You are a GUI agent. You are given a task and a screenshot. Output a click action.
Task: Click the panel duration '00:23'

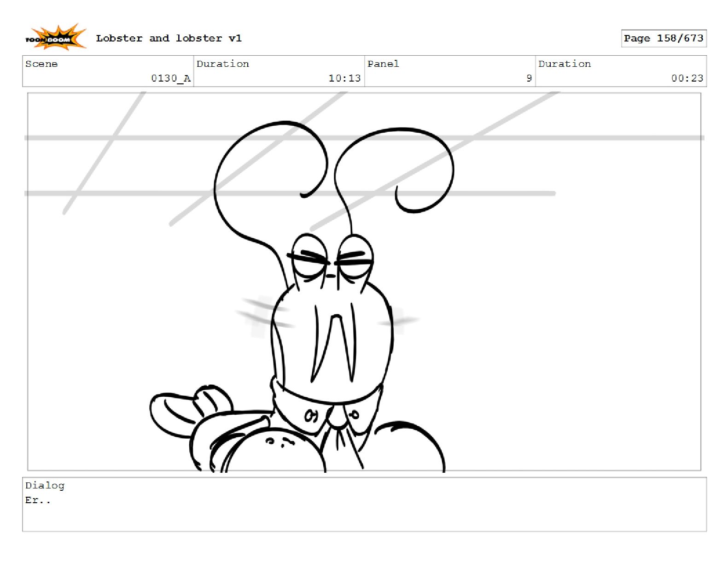click(687, 78)
